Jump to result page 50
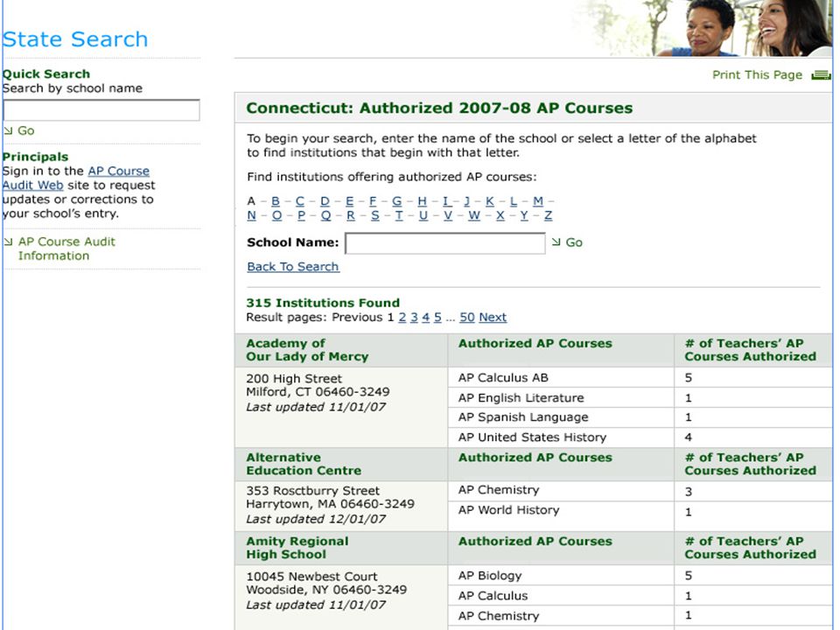This screenshot has width=840, height=630. [467, 317]
